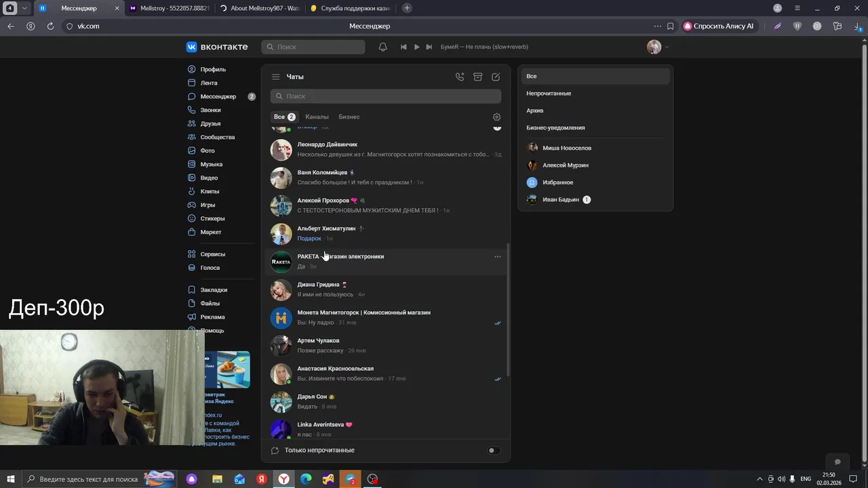
Task: Switch to the Все chats tab
Action: click(x=284, y=117)
